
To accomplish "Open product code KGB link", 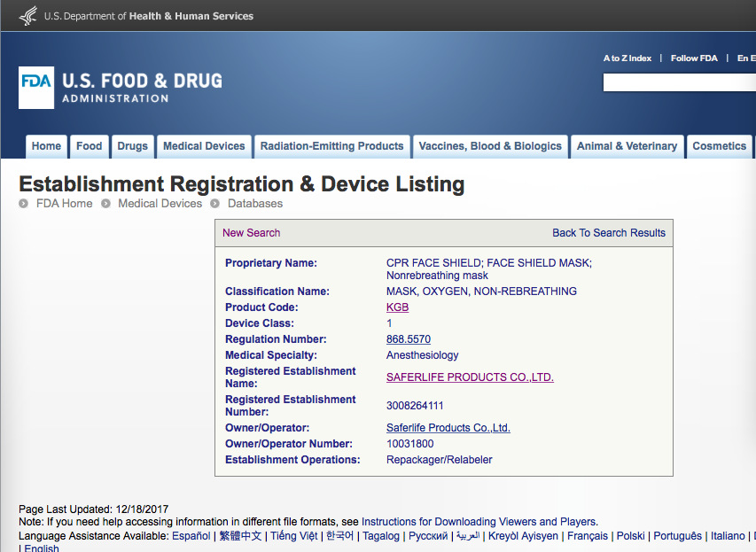I will coord(397,307).
